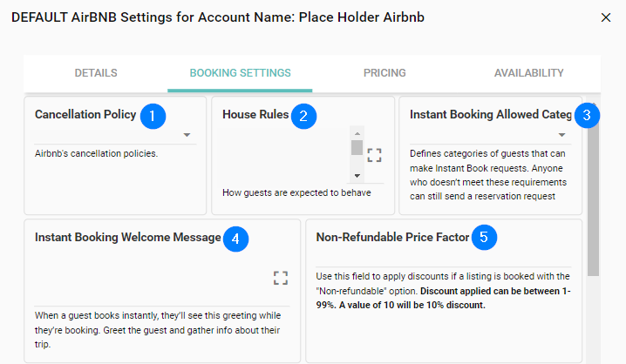The width and height of the screenshot is (626, 364).
Task: Click the number 2 badge by House Rules
Action: [x=303, y=115]
